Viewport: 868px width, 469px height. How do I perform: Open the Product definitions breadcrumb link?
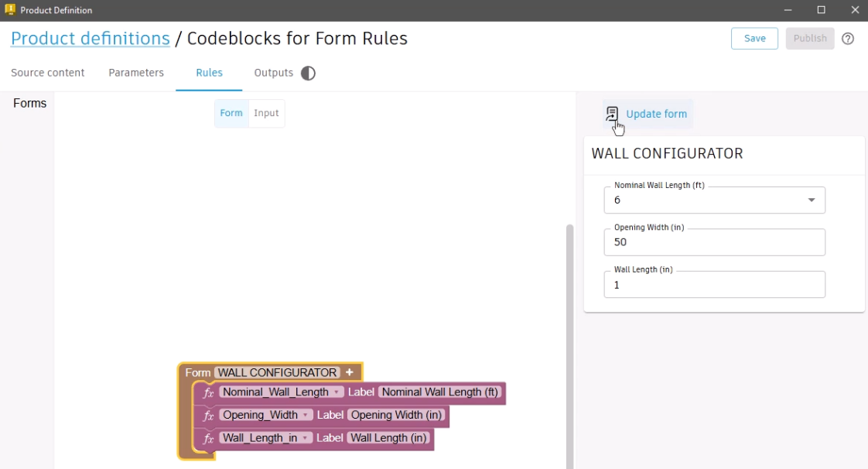point(91,38)
